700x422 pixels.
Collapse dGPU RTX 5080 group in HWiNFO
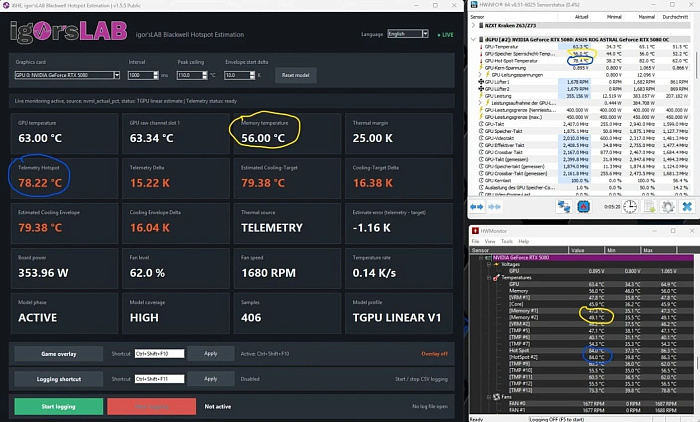(x=474, y=40)
